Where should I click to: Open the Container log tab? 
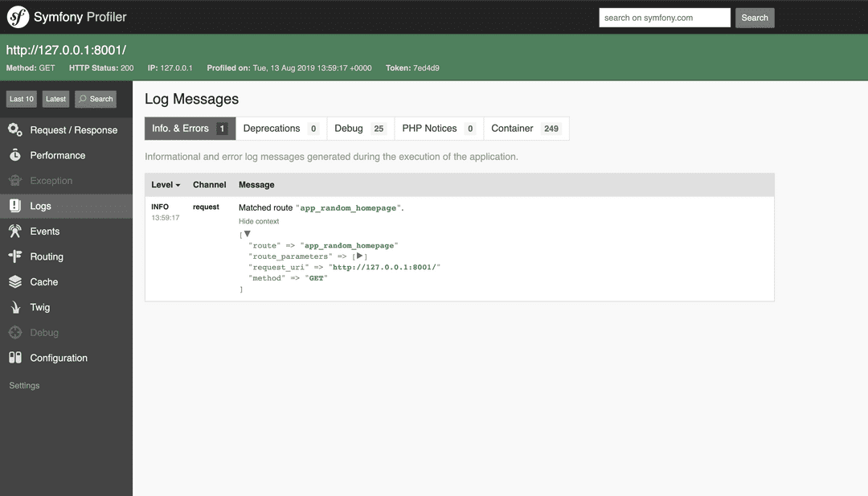click(x=518, y=128)
